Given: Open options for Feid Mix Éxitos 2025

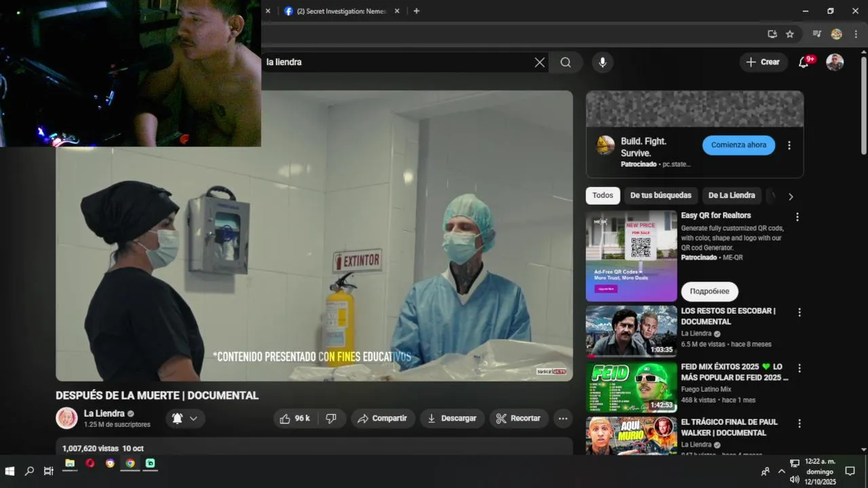Looking at the screenshot, I should pyautogui.click(x=800, y=368).
